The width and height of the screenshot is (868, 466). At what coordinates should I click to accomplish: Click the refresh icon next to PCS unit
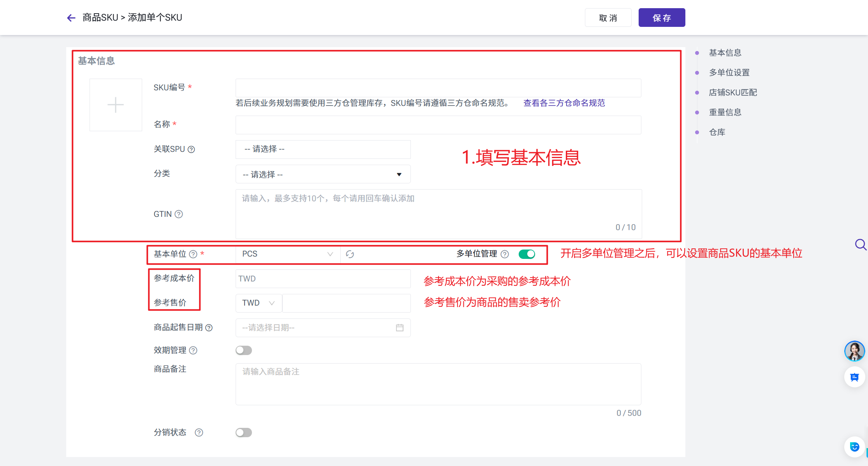click(350, 254)
